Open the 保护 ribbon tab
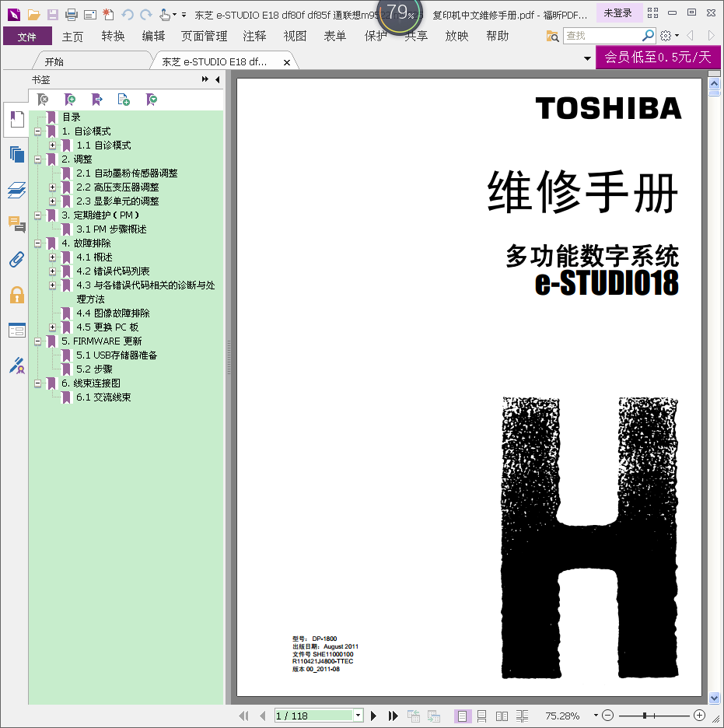This screenshot has height=728, width=724. pos(376,37)
